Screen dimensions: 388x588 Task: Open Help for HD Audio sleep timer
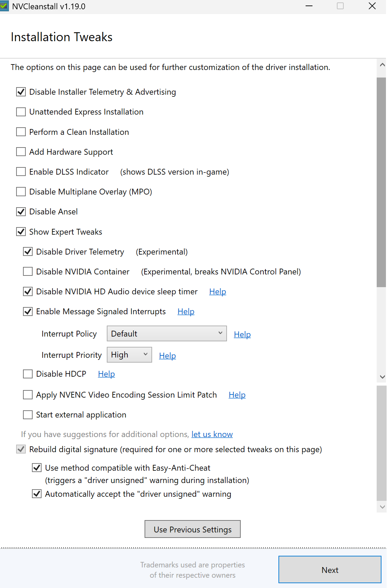[218, 292]
